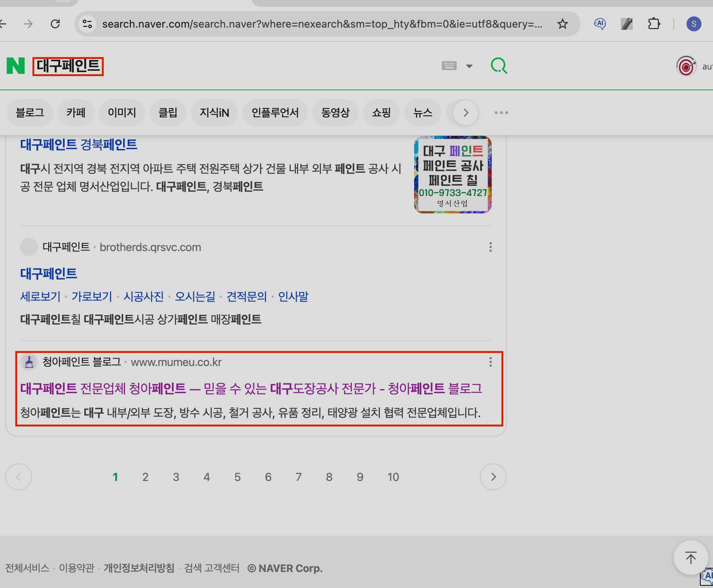Switch to the 뉴스 tab
Image resolution: width=713 pixels, height=588 pixels.
(x=423, y=113)
